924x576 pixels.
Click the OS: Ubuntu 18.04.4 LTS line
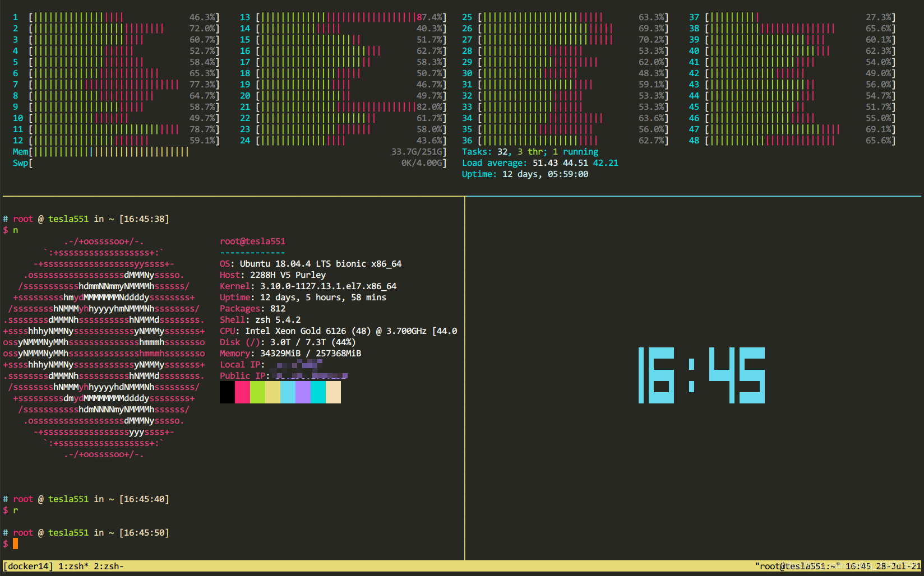[x=311, y=264]
